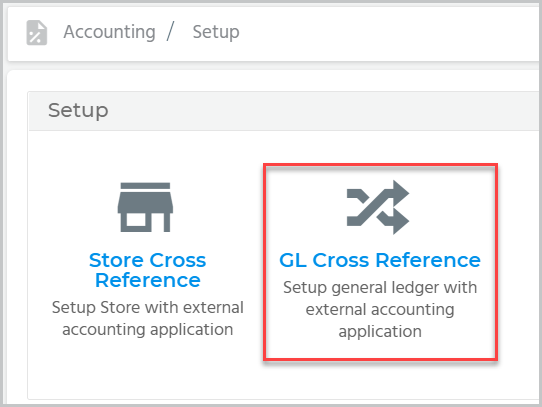Click the percent symbol on the Accounting icon
542x407 pixels.
tap(35, 37)
